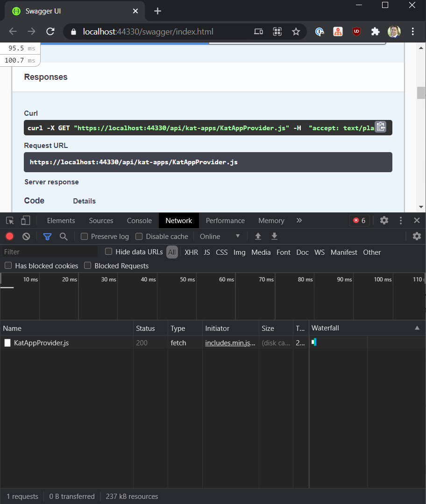Viewport: 426px width, 504px height.
Task: Stop recording network log
Action: click(10, 237)
